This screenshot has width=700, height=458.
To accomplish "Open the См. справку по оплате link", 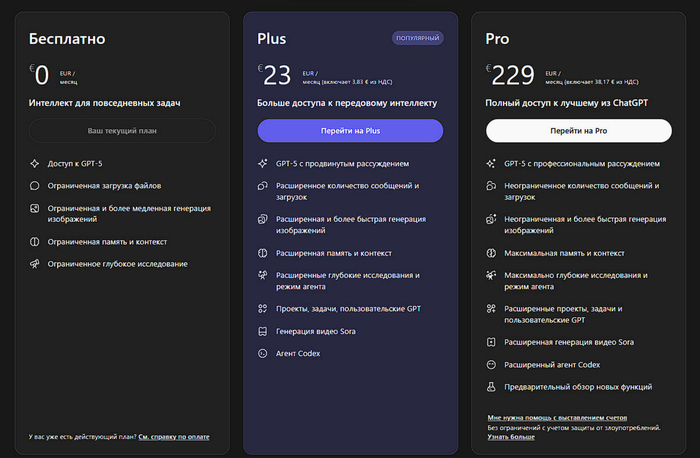I will click(177, 437).
